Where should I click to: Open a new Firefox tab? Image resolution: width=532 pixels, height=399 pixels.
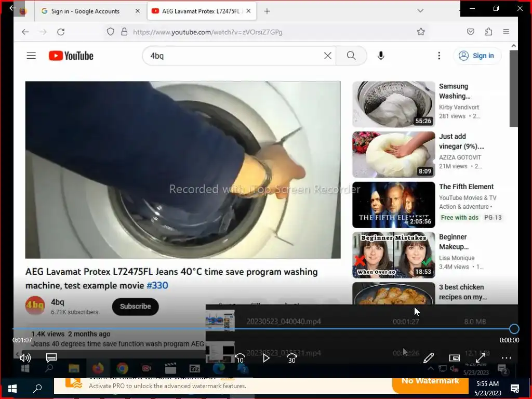point(267,11)
